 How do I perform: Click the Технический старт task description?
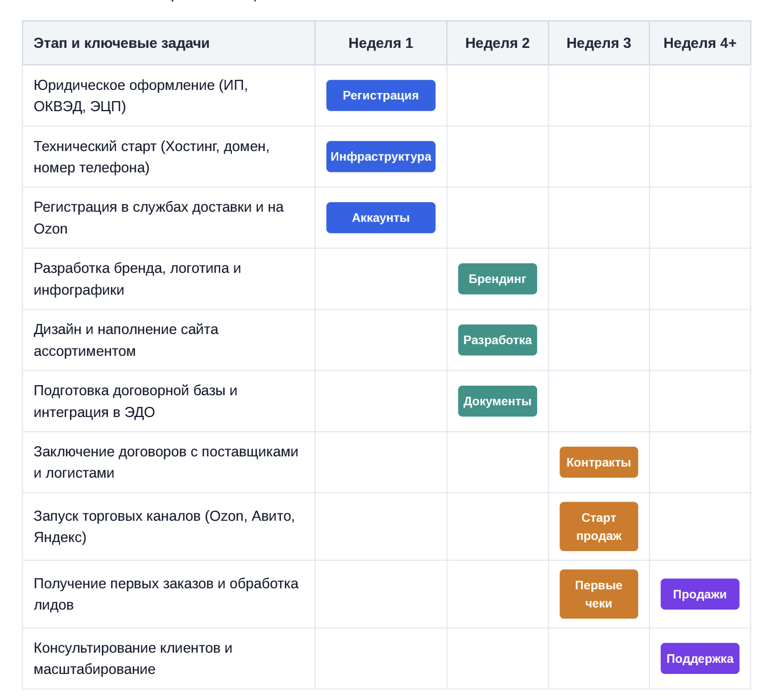point(152,157)
